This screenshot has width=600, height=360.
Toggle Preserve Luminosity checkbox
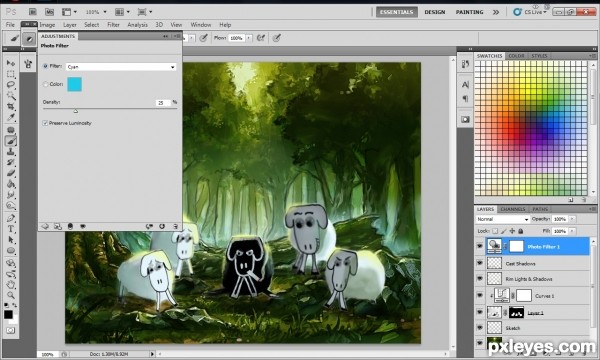coord(45,123)
